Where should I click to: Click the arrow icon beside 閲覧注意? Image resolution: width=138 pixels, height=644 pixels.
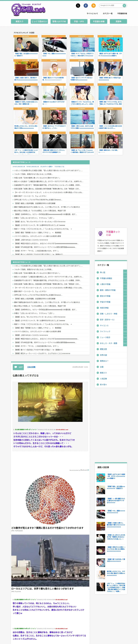click(x=98, y=349)
